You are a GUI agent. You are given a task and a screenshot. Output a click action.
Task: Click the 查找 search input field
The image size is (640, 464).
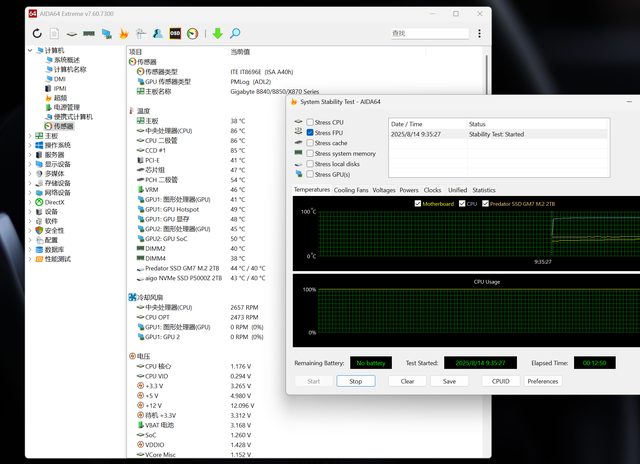(429, 33)
